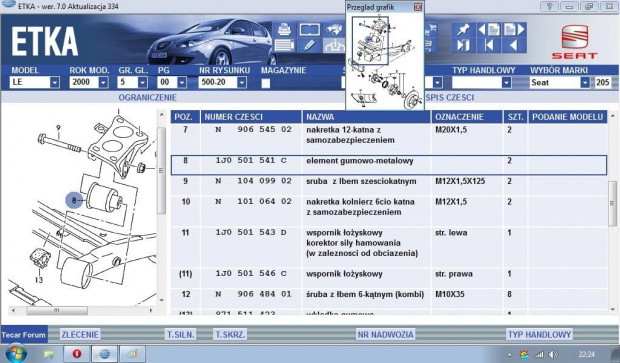Click the ZLECENIE button
The width and height of the screenshot is (620, 363).
tap(80, 335)
